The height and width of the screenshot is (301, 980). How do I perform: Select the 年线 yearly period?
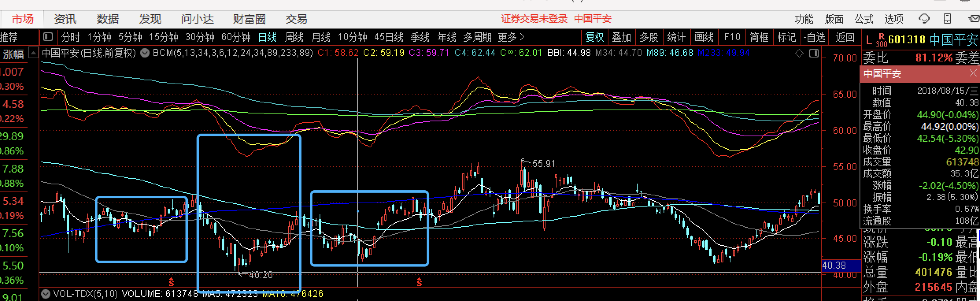(x=447, y=37)
